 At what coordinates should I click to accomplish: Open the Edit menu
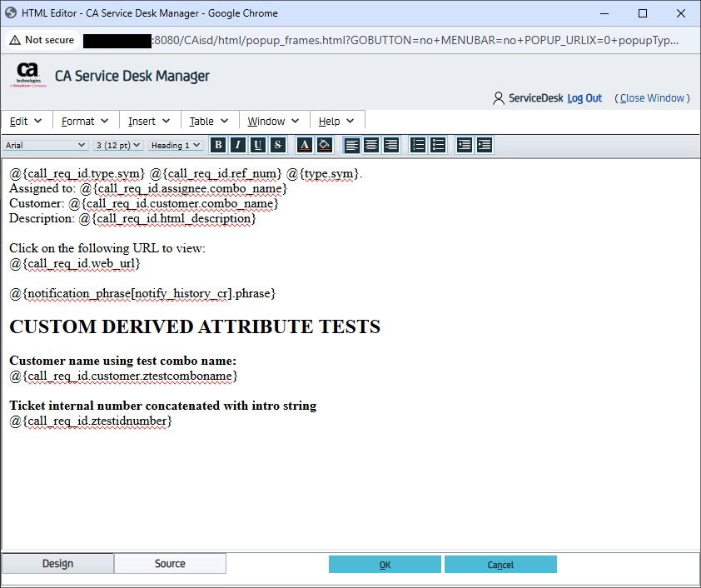(26, 121)
